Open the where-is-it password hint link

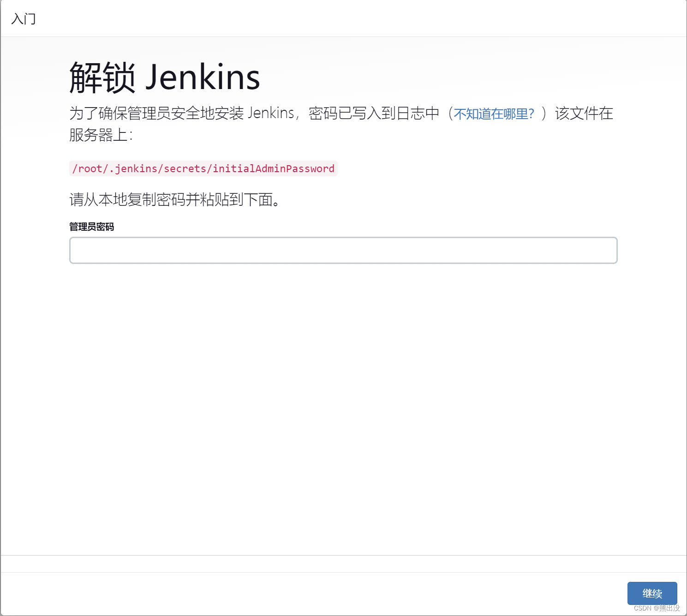click(493, 114)
